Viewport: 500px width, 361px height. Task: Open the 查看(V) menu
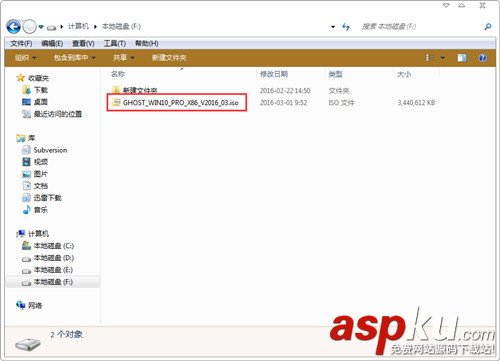point(83,43)
